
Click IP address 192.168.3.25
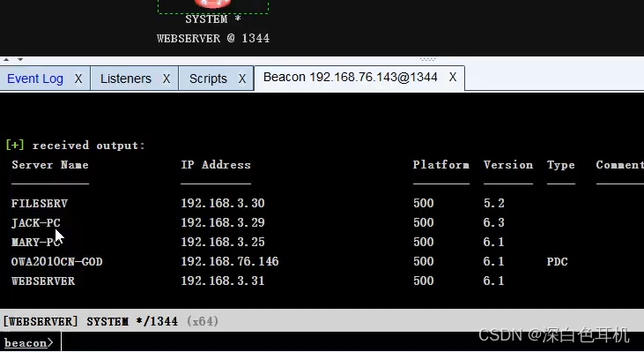point(223,242)
